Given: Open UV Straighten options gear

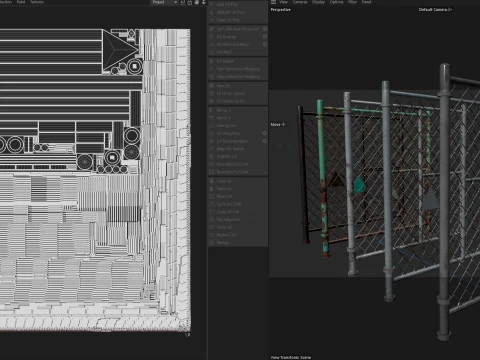Looking at the screenshot, I should point(265,133).
